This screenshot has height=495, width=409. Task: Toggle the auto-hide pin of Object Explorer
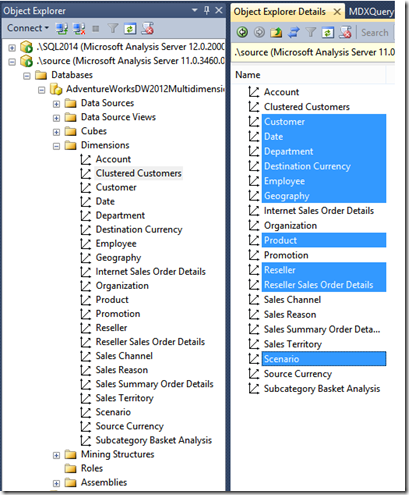(207, 11)
